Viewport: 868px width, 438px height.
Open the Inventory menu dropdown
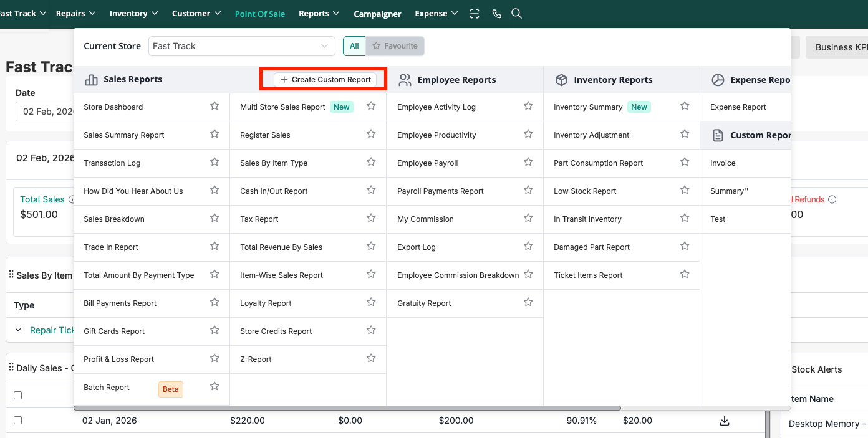click(133, 14)
